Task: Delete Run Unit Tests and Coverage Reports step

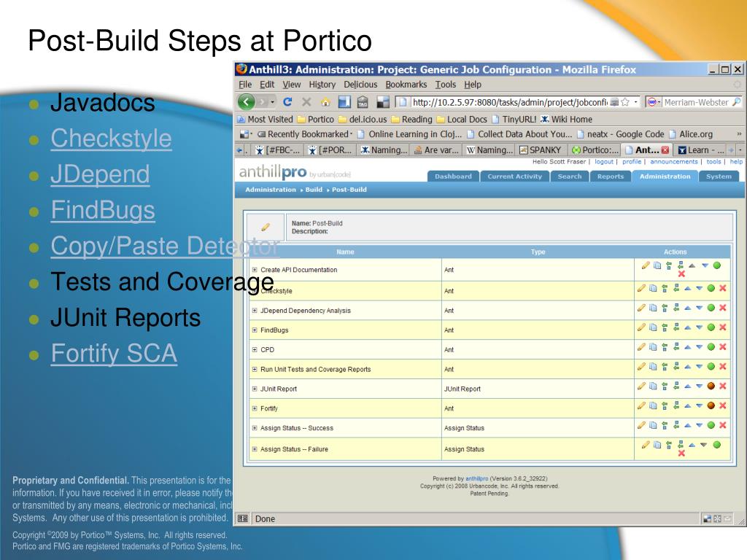Action: tap(723, 366)
